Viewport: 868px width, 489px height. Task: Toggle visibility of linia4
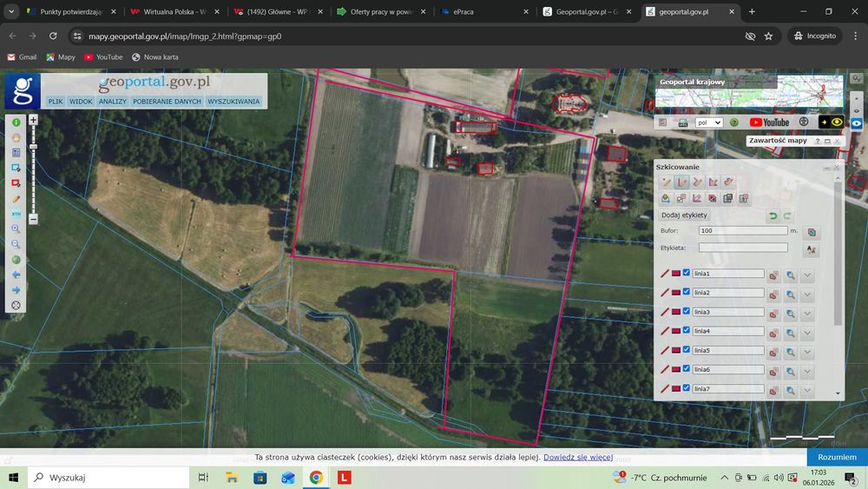pos(687,330)
